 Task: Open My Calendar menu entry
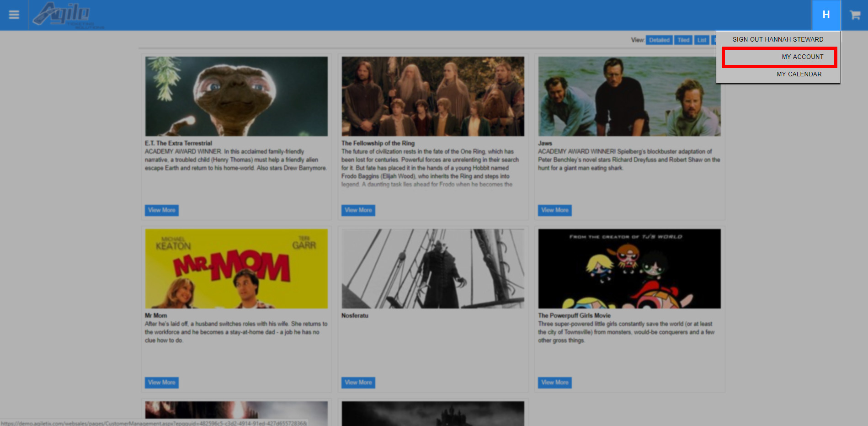click(799, 74)
